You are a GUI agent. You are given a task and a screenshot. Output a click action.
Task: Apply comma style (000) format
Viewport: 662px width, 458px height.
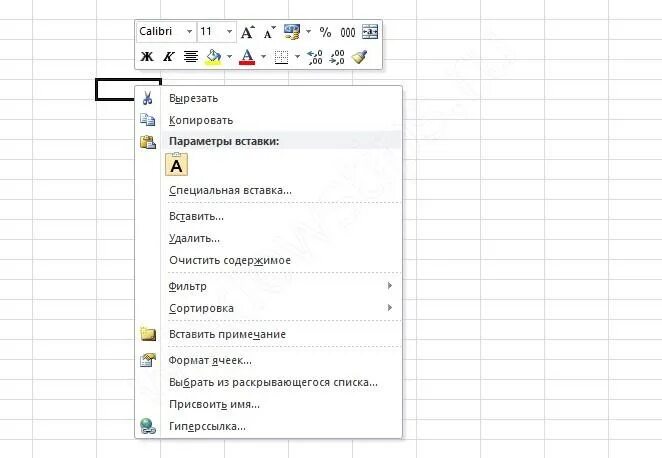click(x=348, y=33)
